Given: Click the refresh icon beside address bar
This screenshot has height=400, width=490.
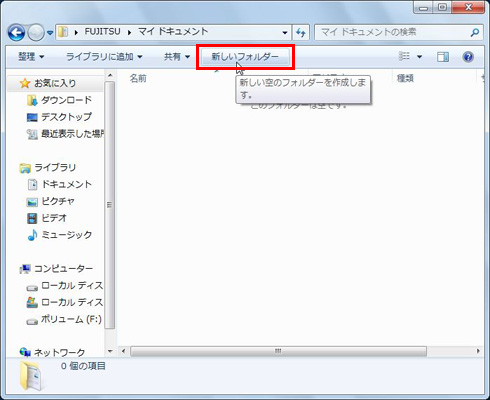Looking at the screenshot, I should [301, 32].
